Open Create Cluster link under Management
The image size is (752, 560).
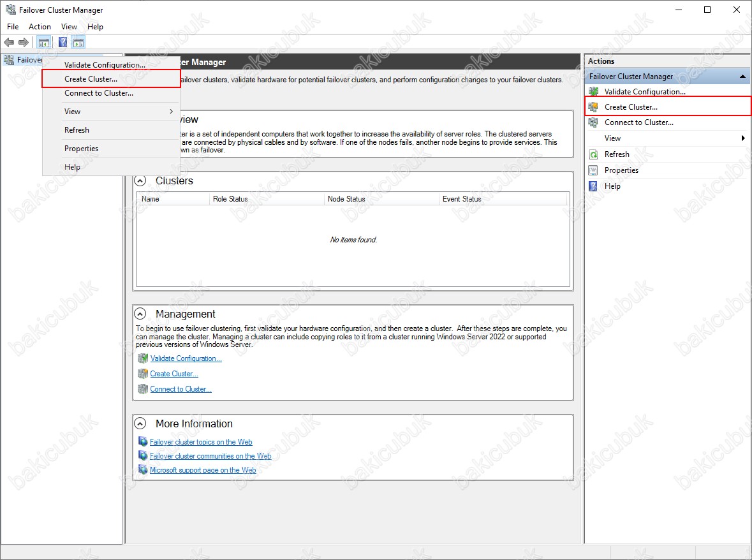(x=174, y=374)
